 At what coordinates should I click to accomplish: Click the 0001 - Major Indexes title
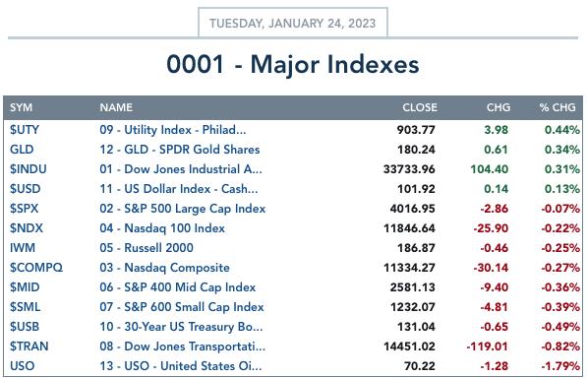[292, 64]
